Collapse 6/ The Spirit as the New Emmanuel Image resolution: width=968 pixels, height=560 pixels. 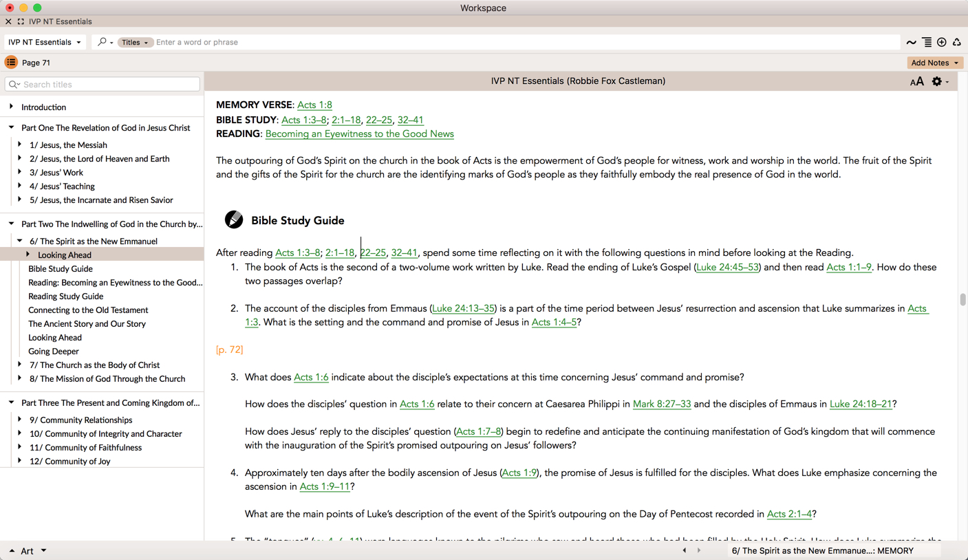point(20,241)
